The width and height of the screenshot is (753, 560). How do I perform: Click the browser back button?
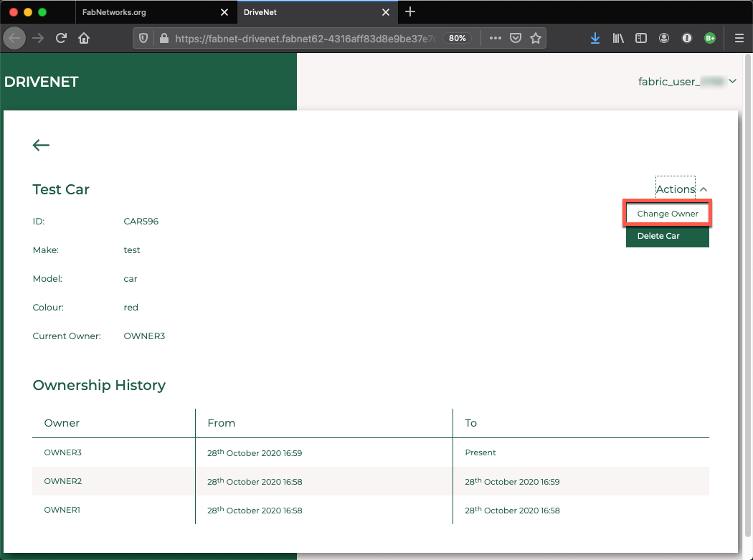pos(14,39)
